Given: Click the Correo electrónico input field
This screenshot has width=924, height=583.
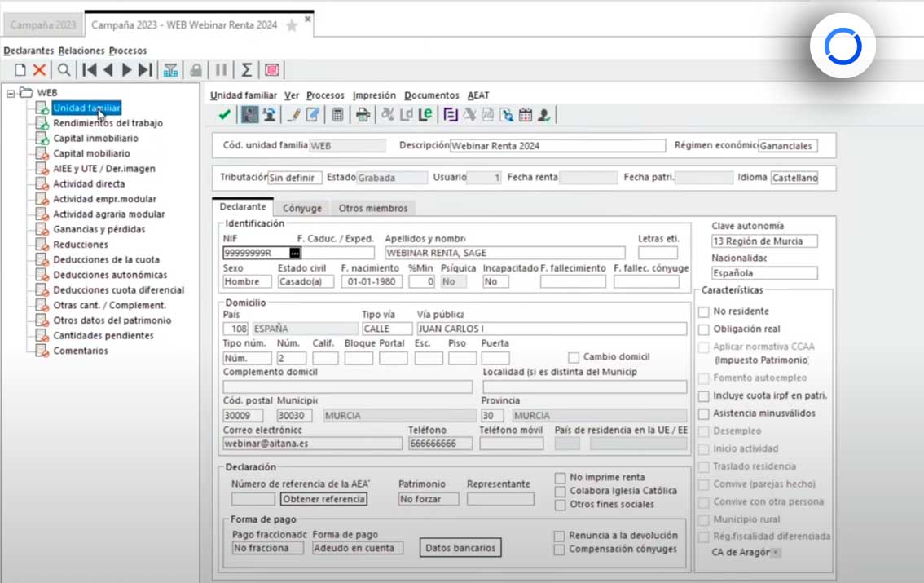Looking at the screenshot, I should (312, 444).
